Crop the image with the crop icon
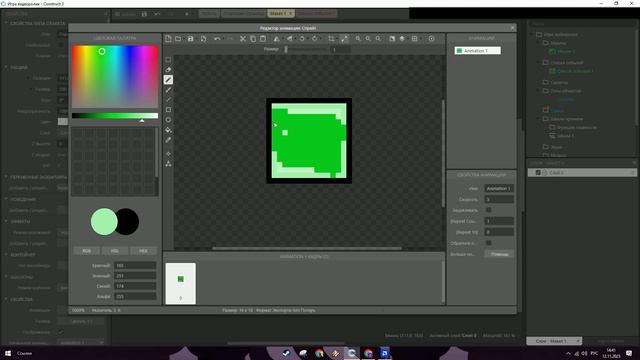The width and height of the screenshot is (640, 360). pos(331,39)
